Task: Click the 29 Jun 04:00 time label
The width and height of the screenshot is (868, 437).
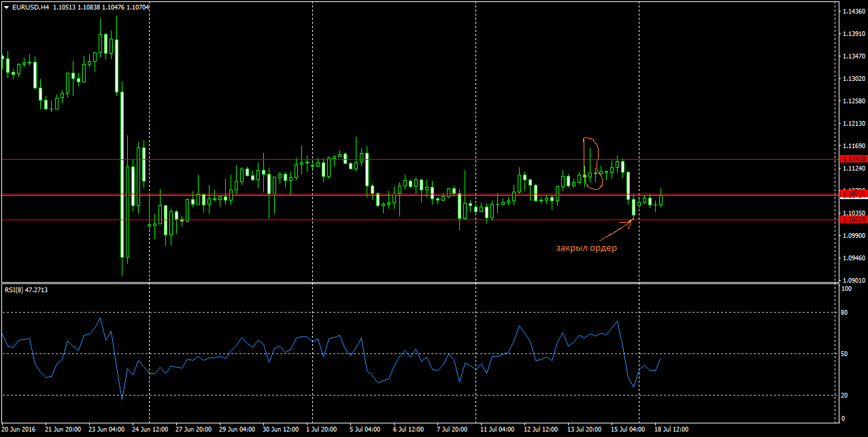Action: click(237, 430)
